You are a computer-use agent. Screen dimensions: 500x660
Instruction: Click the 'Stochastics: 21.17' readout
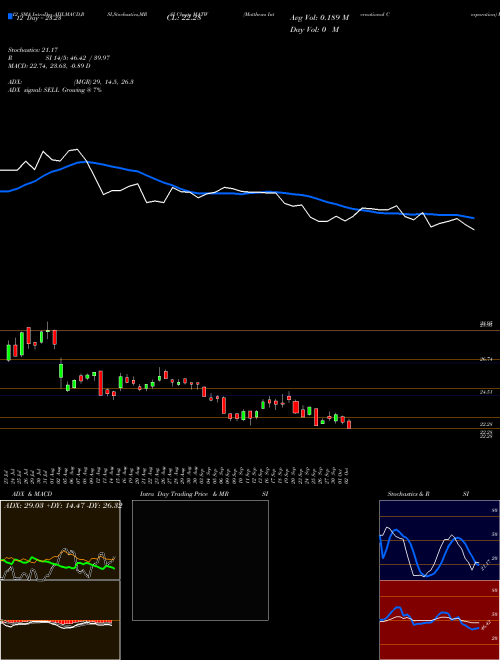[x=32, y=51]
